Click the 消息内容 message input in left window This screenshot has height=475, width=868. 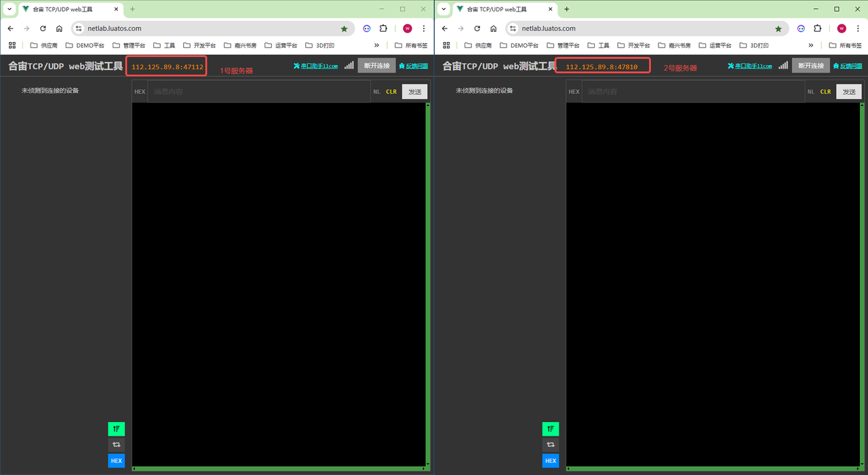[x=259, y=92]
